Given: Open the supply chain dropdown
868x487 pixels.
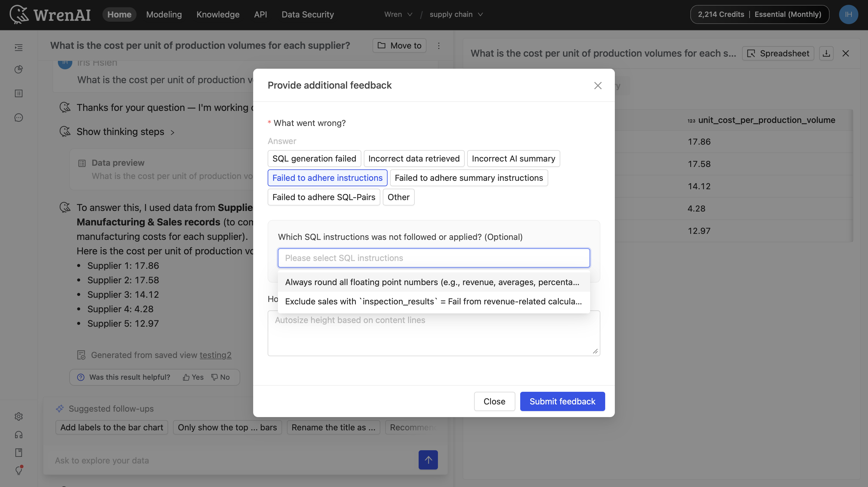Looking at the screenshot, I should pos(456,14).
